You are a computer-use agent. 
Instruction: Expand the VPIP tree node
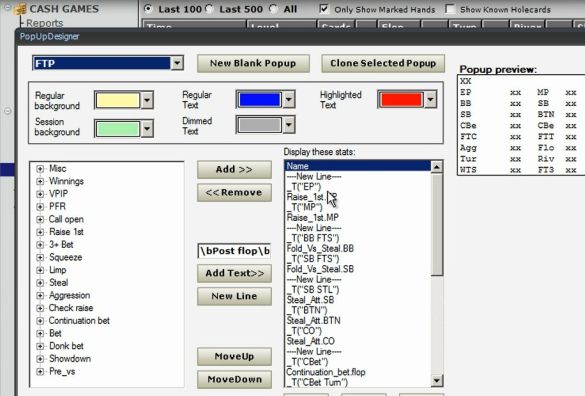tap(40, 194)
